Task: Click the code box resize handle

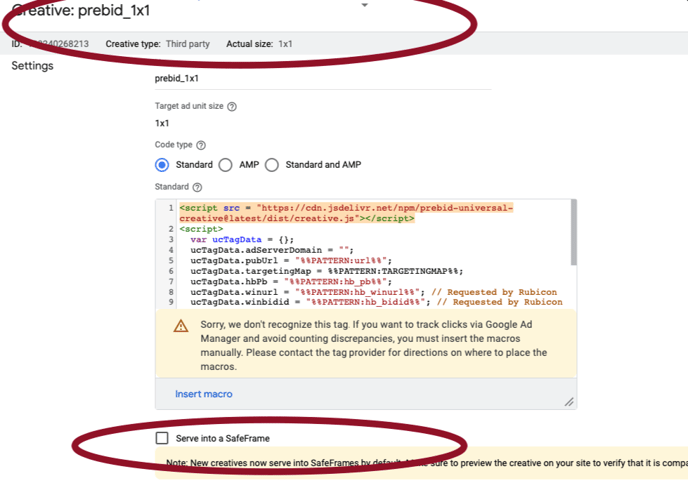Action: [x=568, y=401]
